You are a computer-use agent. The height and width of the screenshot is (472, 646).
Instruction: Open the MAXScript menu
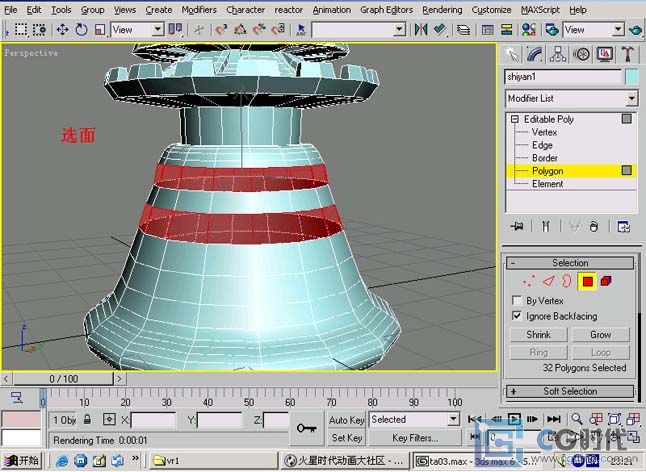point(540,9)
